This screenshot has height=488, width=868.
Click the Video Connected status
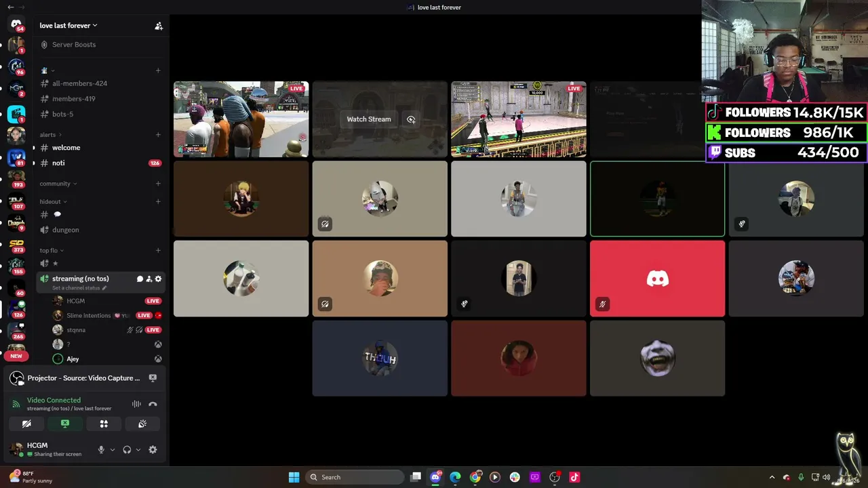click(54, 401)
